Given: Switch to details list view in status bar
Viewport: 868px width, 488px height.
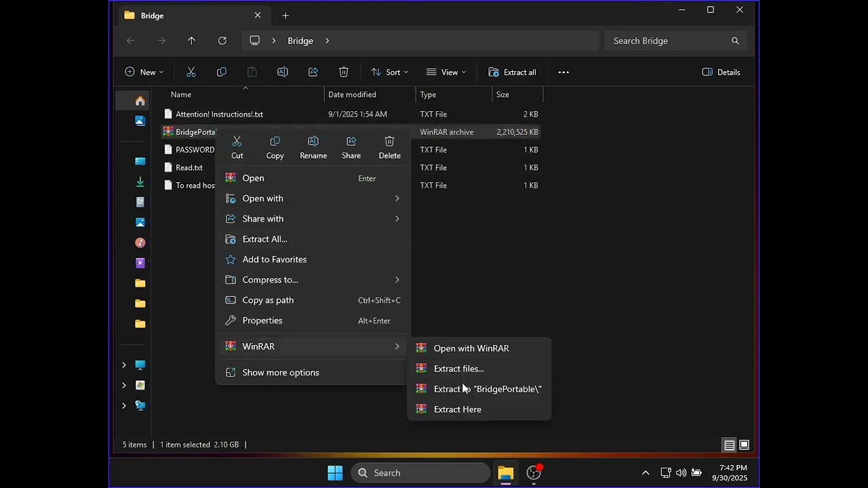Looking at the screenshot, I should click(730, 445).
